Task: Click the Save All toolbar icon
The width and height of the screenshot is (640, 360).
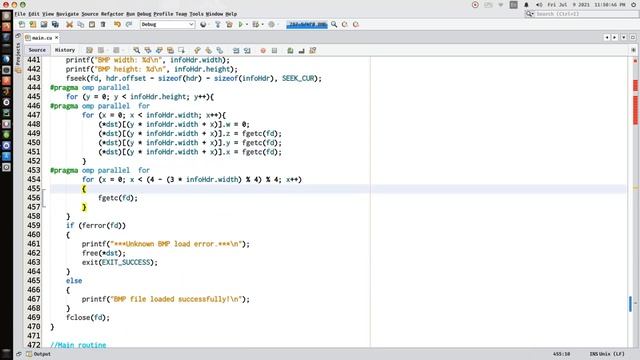Action: click(x=55, y=24)
